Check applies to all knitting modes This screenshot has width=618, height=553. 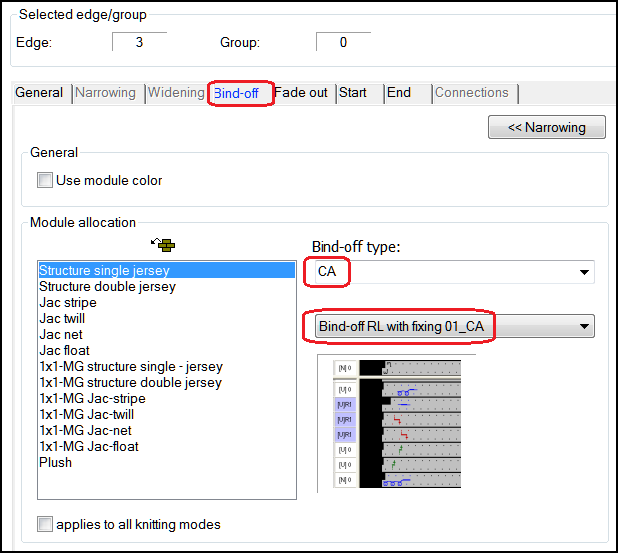[x=45, y=524]
